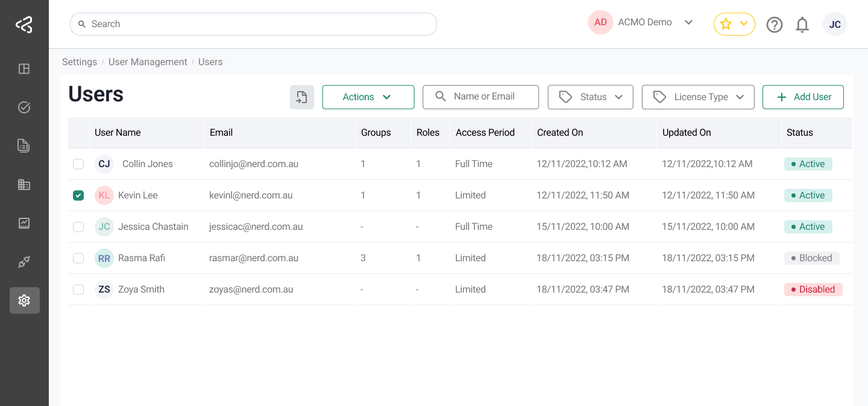The image size is (868, 406).
Task: Open help using the question mark icon
Action: (x=775, y=24)
